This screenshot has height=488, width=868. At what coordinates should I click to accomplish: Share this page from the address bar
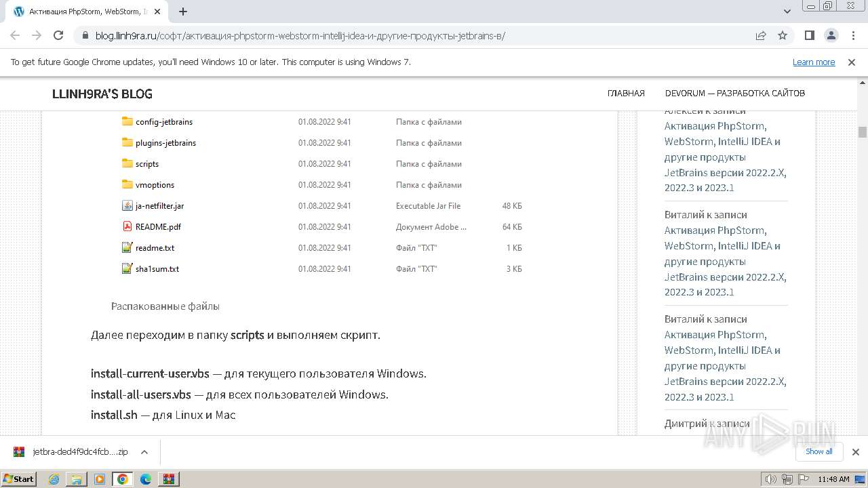coord(761,35)
